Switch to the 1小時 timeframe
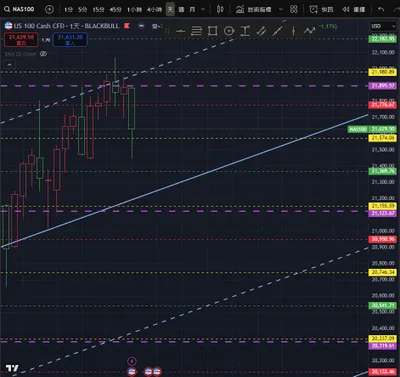 134,10
